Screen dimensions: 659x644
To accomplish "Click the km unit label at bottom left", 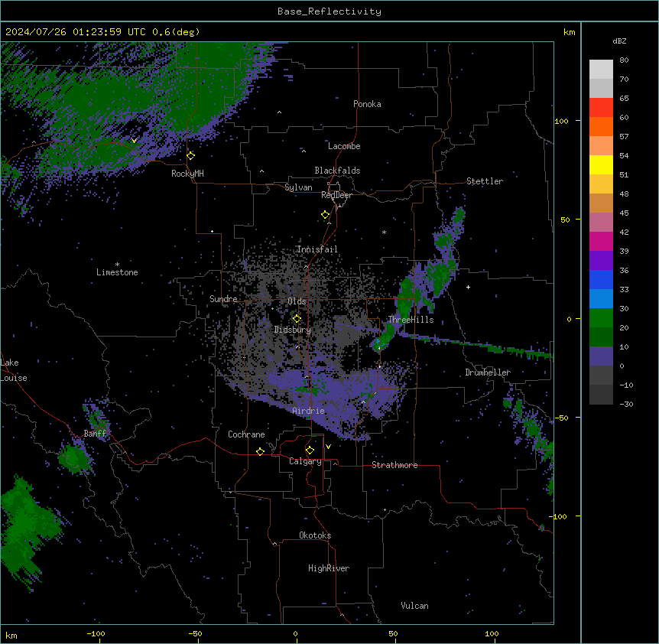I will tap(11, 635).
